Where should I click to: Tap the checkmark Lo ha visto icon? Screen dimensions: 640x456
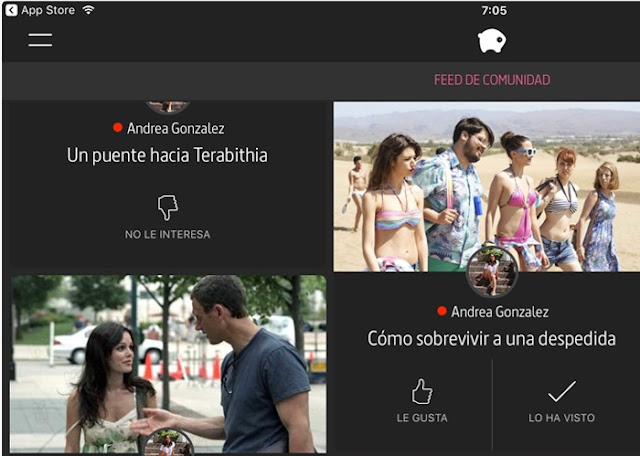coord(562,391)
